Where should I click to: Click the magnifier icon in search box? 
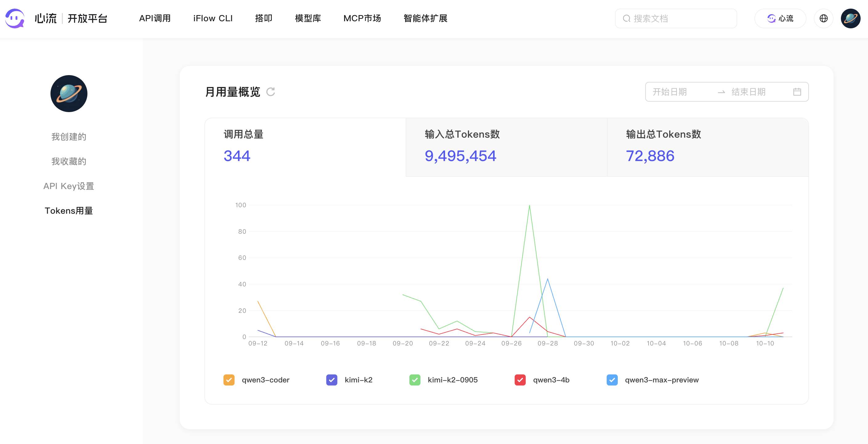tap(626, 18)
